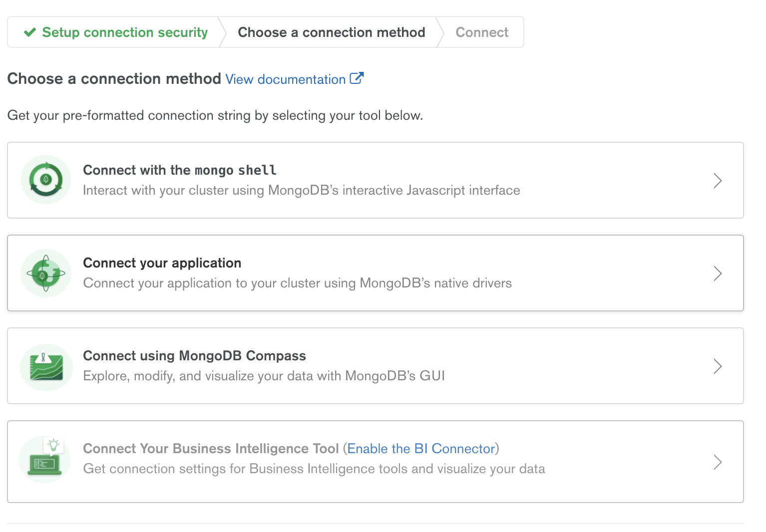Expand the mongo shell option chevron
The width and height of the screenshot is (766, 532).
coord(718,181)
